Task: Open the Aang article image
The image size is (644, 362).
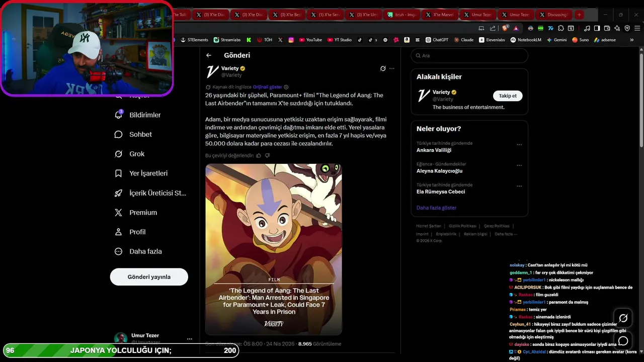Action: pos(274,249)
